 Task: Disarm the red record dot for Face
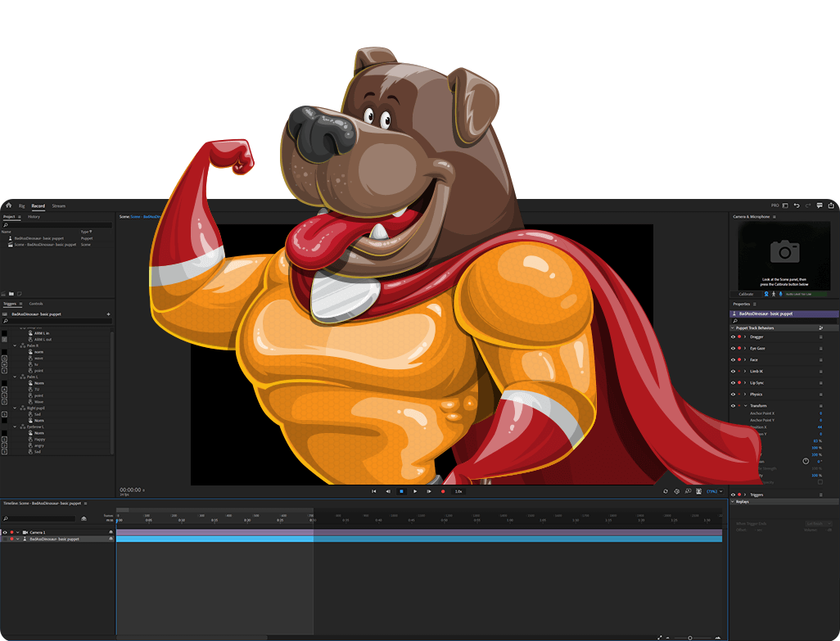(738, 359)
